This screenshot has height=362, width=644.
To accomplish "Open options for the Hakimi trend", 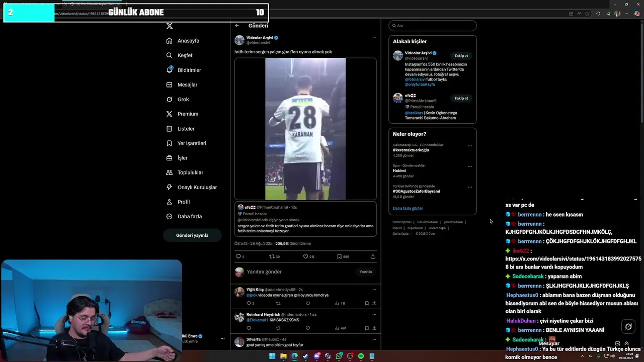I will coord(470,166).
